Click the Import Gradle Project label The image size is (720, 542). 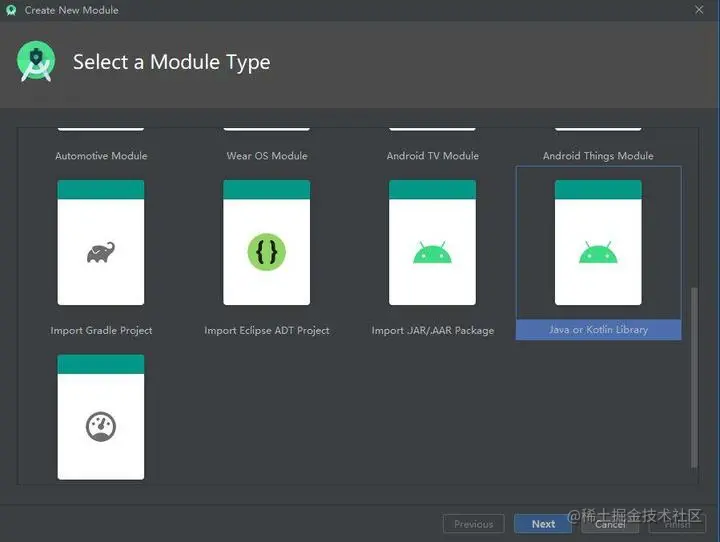101,330
